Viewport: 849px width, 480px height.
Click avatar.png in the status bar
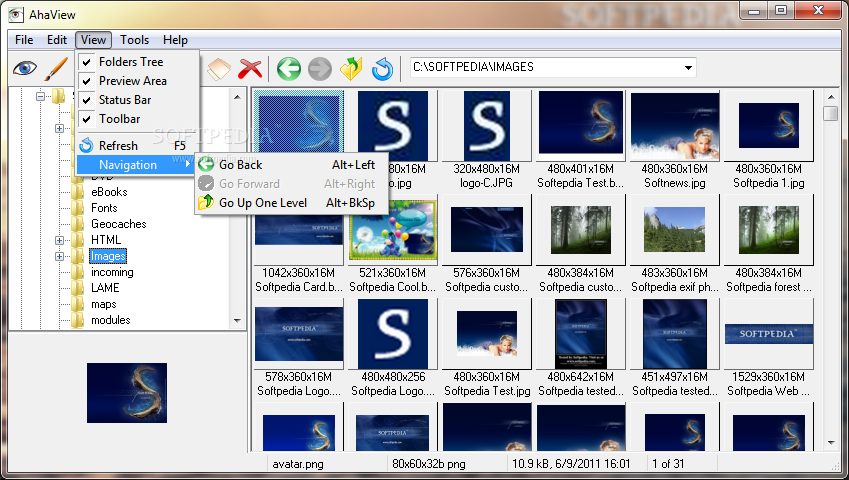tap(298, 464)
